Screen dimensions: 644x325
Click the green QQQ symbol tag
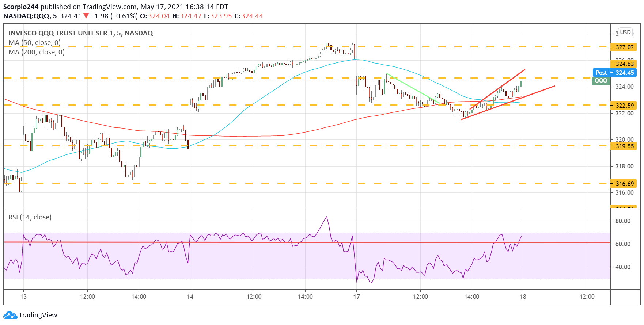pos(601,81)
